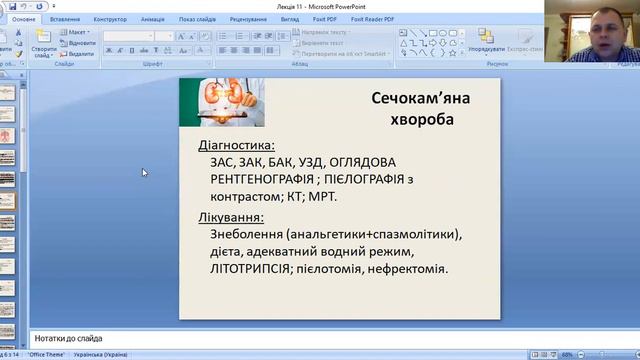640x360 pixels.
Task: Apply a numbered list
Action: [x=241, y=36]
